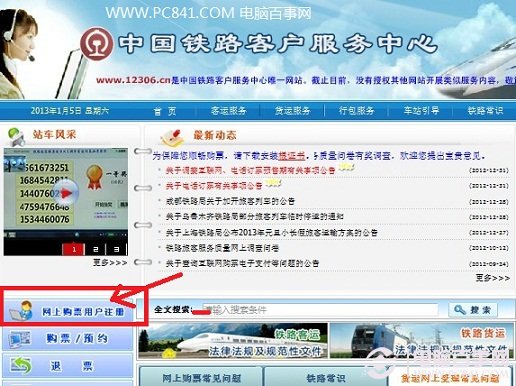The image size is (516, 386).
Task: Open 铁路货运 法律法规 banner
Action: pyautogui.click(x=421, y=341)
